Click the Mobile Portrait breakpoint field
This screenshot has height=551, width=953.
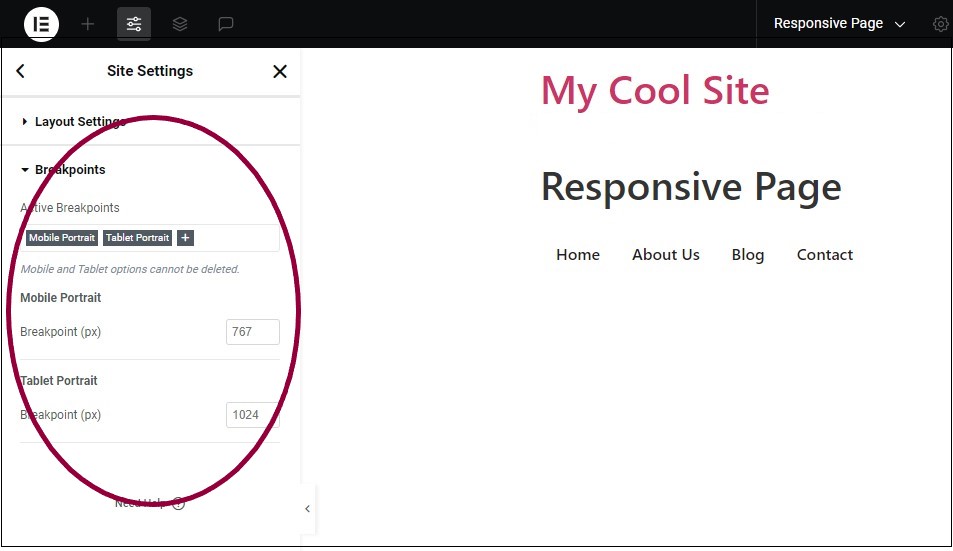click(x=252, y=332)
